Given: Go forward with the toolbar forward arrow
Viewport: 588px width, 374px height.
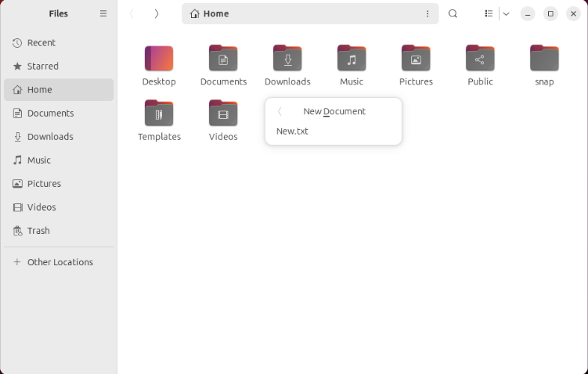Looking at the screenshot, I should (157, 14).
